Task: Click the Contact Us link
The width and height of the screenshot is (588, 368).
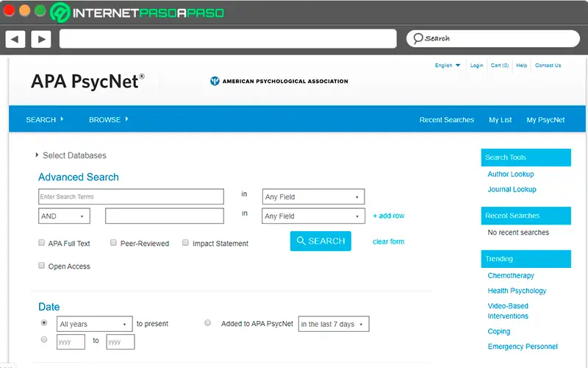Action: [x=548, y=66]
